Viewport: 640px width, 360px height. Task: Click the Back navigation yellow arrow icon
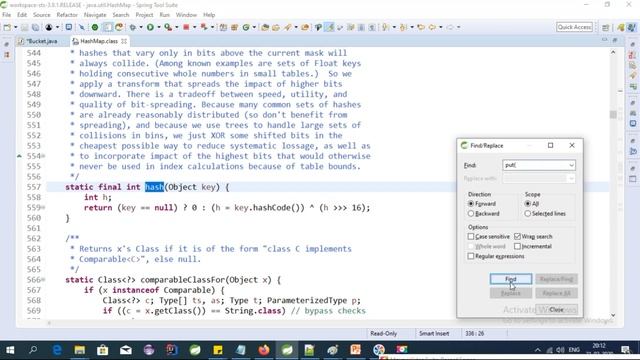coord(432,27)
